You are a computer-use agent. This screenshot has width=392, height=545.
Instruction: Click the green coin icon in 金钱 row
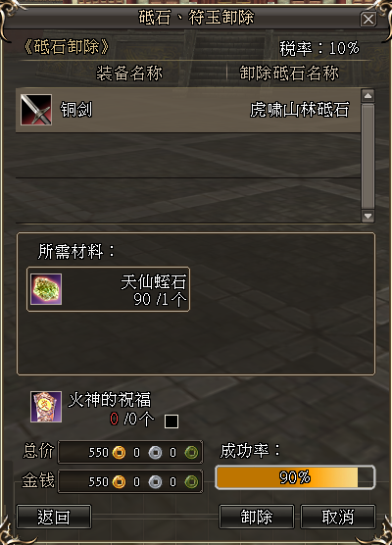pyautogui.click(x=191, y=482)
